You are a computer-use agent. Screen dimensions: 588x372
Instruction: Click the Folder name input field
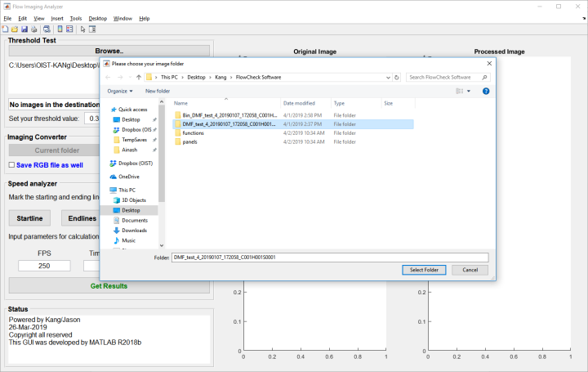329,257
